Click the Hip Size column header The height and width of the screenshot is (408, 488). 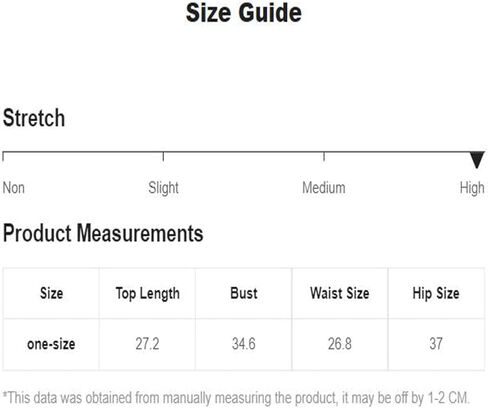(x=436, y=294)
